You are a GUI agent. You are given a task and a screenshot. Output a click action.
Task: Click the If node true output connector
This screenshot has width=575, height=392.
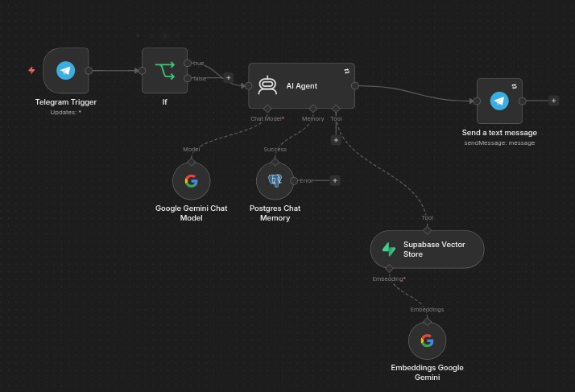click(x=188, y=63)
